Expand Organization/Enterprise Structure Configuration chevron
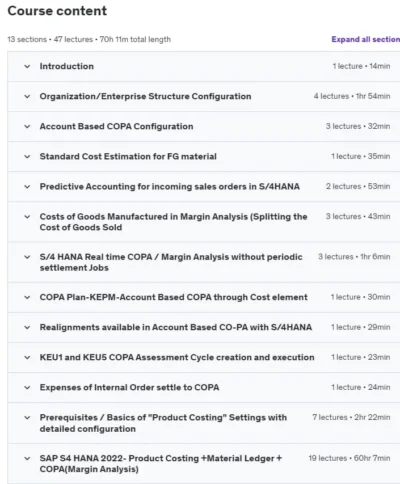Viewport: 400px width, 484px height. (27, 97)
